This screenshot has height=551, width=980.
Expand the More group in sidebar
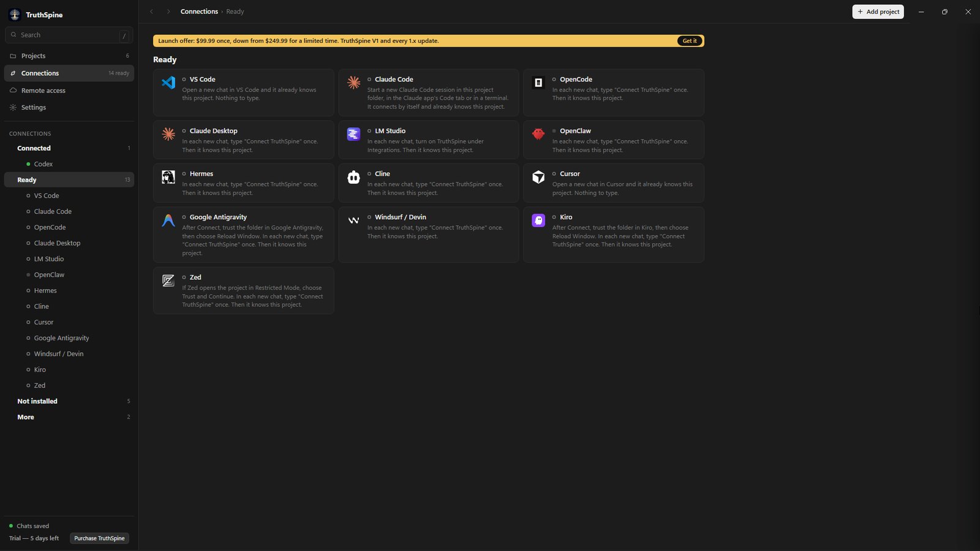69,417
